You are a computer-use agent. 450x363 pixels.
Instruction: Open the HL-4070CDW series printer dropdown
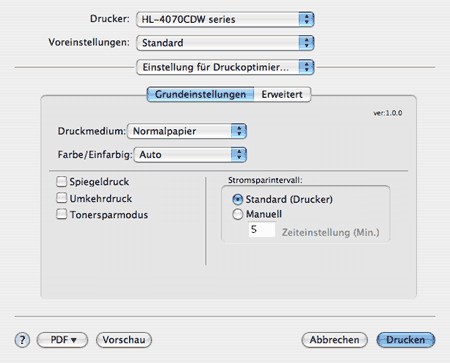225,19
